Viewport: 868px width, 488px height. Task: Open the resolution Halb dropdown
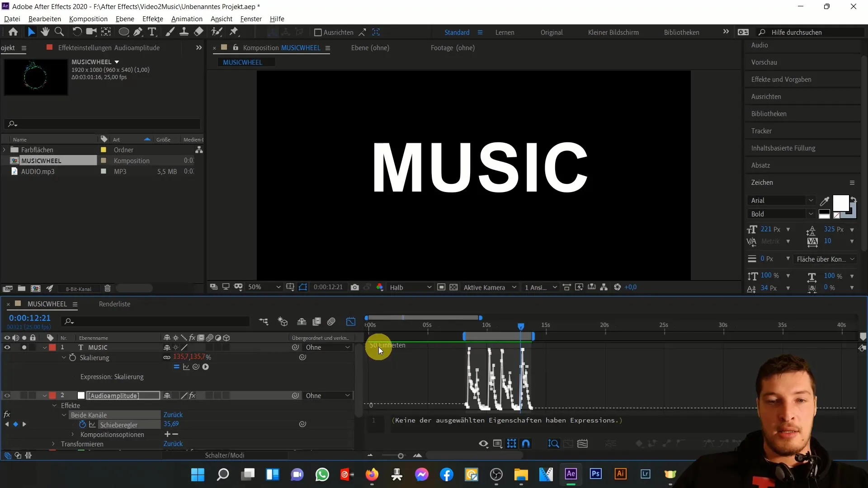[x=410, y=287]
